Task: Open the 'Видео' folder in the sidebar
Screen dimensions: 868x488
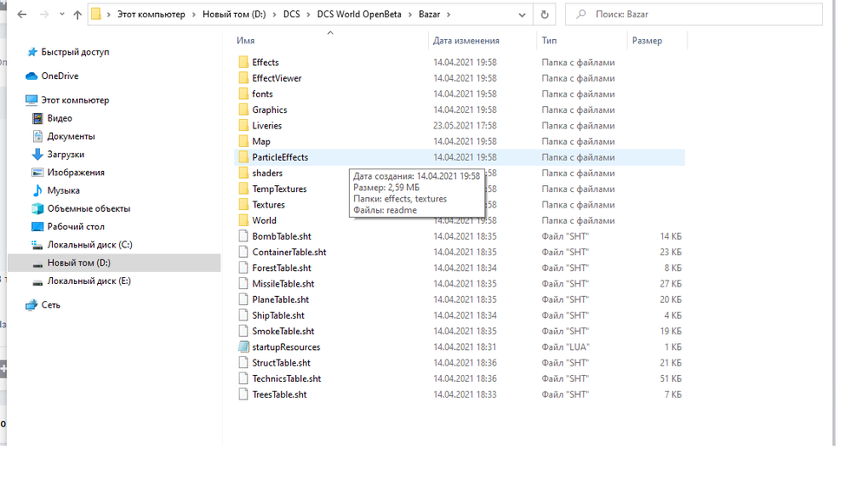Action: (x=60, y=118)
